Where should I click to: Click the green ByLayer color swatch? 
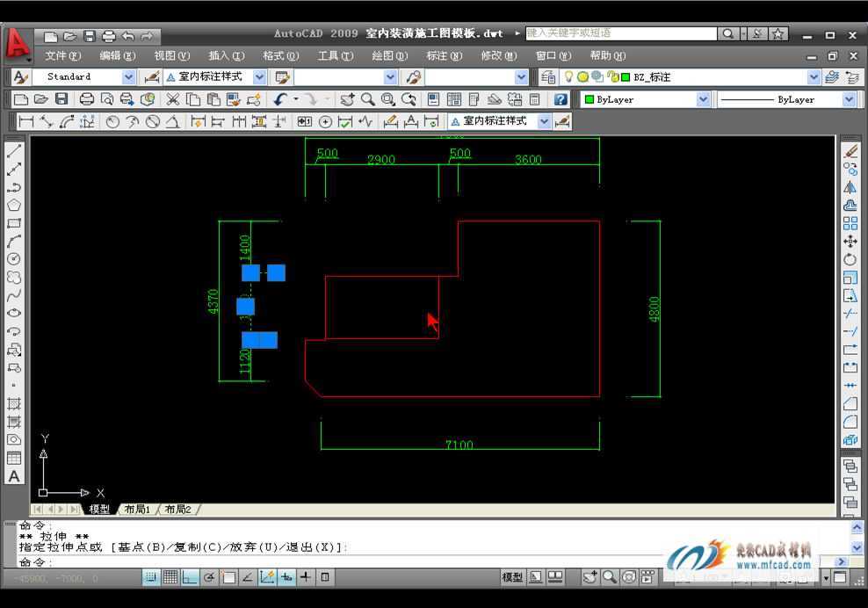point(590,99)
